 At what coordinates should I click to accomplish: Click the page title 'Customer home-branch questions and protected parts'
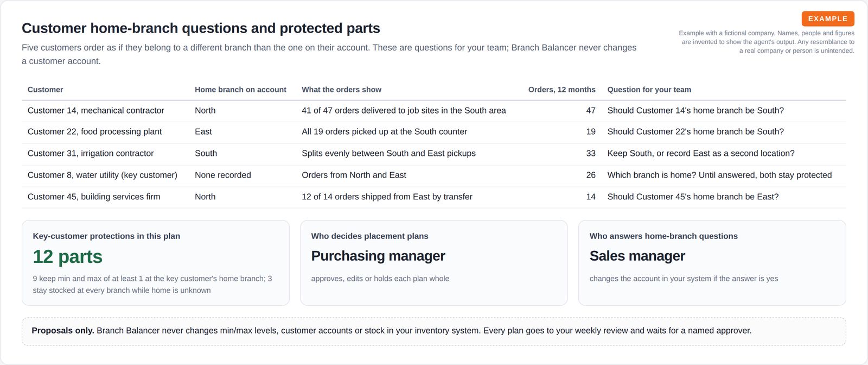[201, 28]
